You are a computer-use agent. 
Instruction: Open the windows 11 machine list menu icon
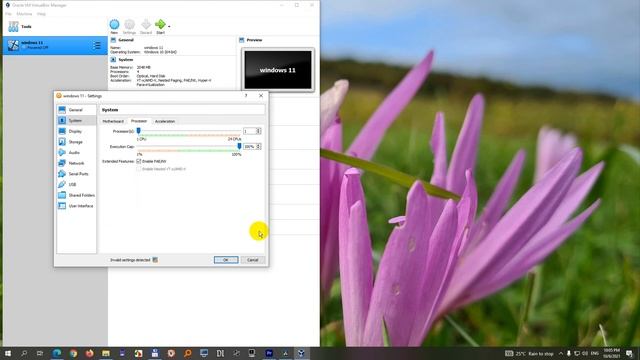click(97, 45)
